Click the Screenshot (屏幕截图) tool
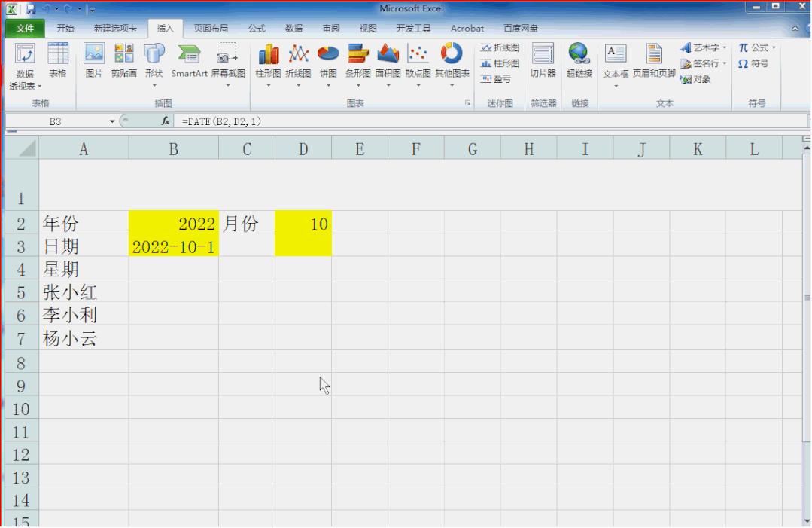Viewport: 812px width, 528px height. (x=228, y=65)
